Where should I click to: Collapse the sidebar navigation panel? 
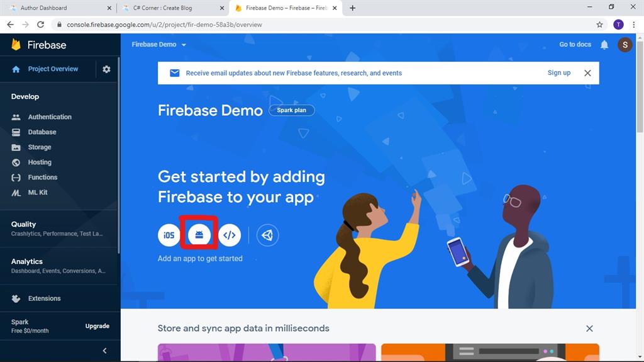(x=105, y=351)
